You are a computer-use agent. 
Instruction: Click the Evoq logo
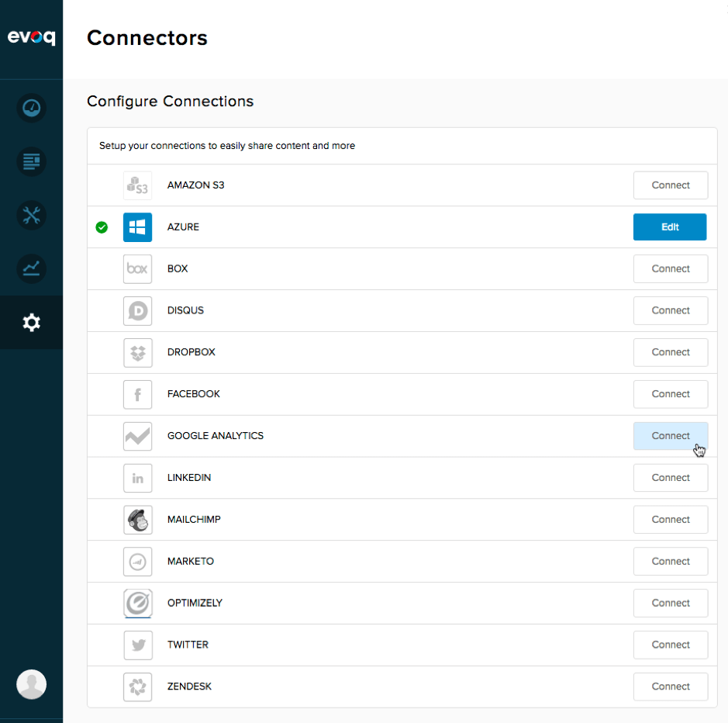coord(31,37)
